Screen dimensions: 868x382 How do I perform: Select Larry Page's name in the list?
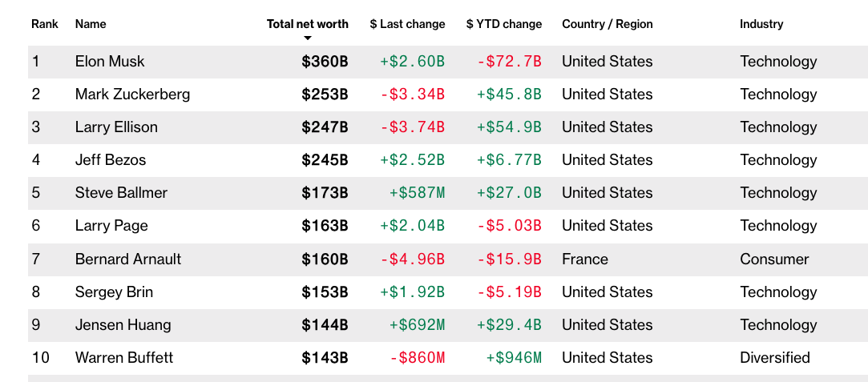tap(111, 226)
